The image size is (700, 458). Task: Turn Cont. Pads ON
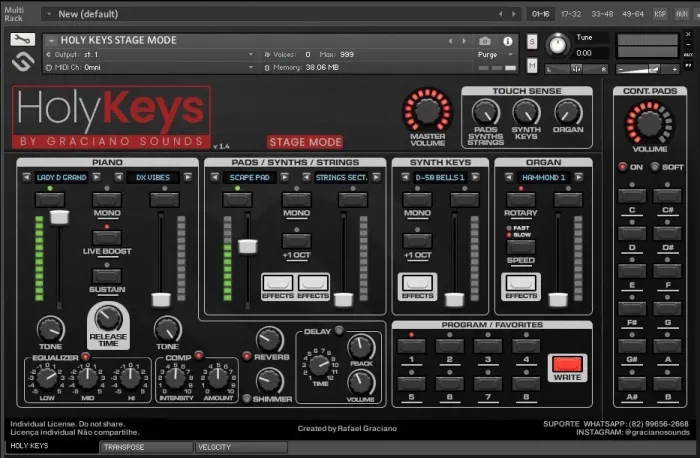tap(622, 167)
